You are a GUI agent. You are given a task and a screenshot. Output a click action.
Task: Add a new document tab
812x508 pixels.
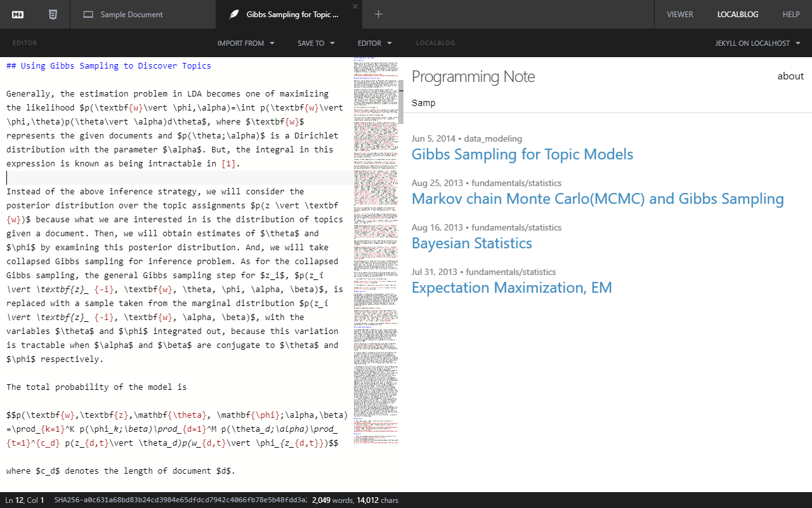pos(379,14)
